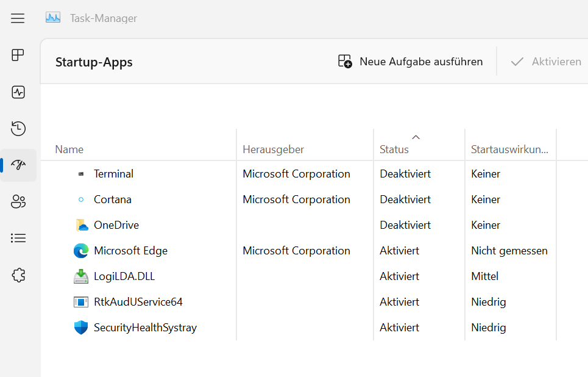This screenshot has height=377, width=588.
Task: Open the hamburger navigation menu
Action: pos(18,18)
